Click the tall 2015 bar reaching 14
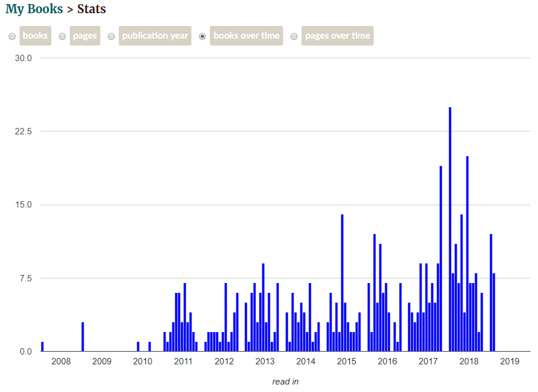The height and width of the screenshot is (392, 538). pos(342,283)
